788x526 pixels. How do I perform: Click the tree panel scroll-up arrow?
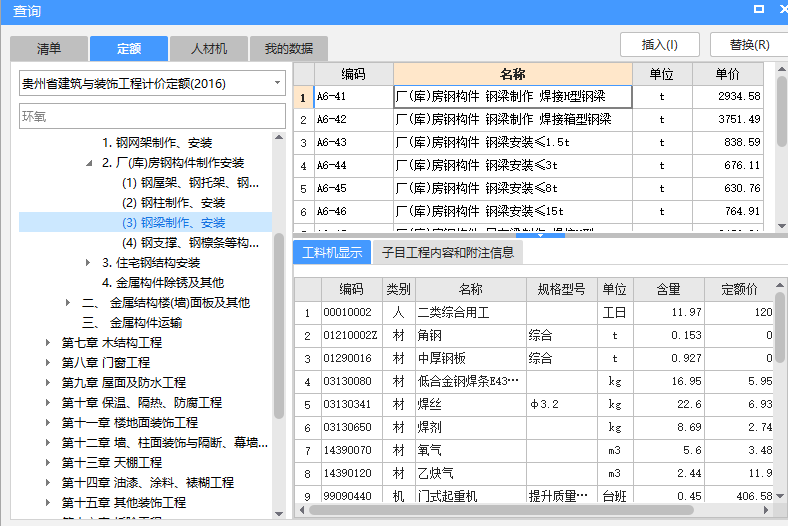point(279,137)
